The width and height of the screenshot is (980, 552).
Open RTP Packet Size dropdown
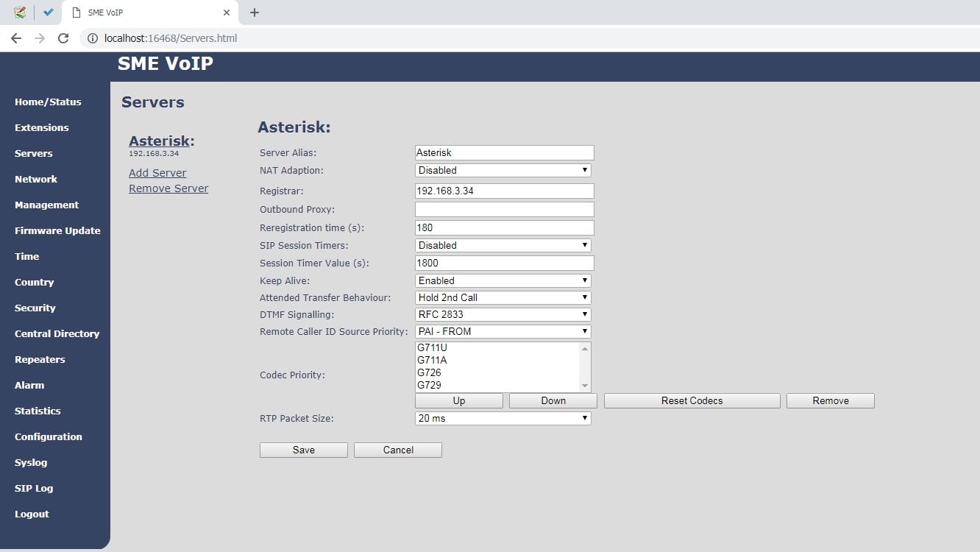(x=503, y=418)
